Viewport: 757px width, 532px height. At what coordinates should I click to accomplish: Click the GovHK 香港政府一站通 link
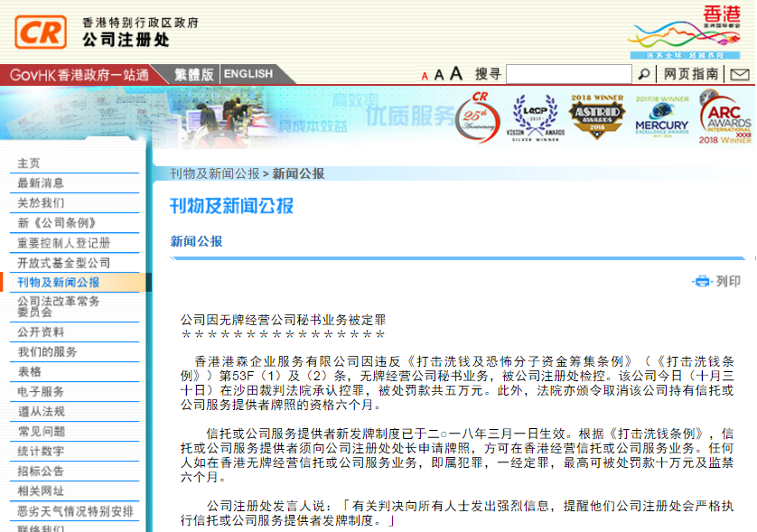79,75
